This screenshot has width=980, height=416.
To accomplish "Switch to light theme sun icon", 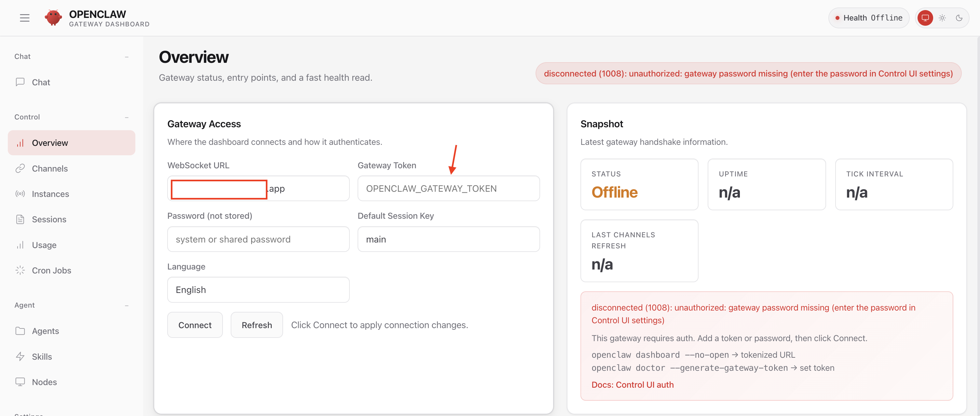I will click(x=942, y=18).
